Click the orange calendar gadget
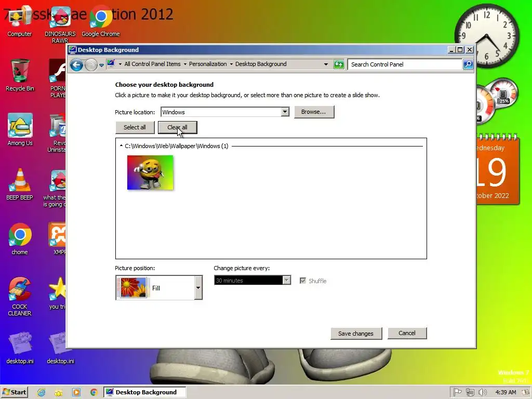532x399 pixels. pyautogui.click(x=497, y=169)
